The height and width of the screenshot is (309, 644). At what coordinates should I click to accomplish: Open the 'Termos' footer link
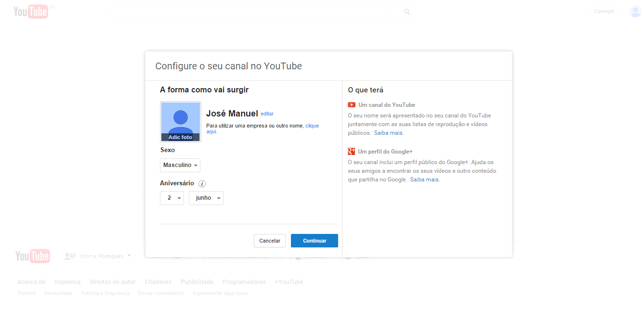(x=26, y=293)
